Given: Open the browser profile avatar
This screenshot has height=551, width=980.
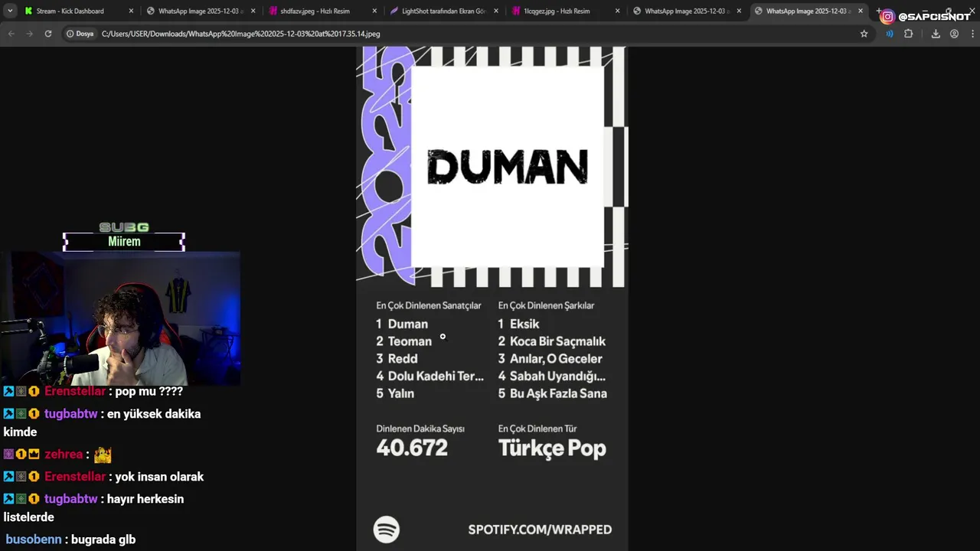Looking at the screenshot, I should 954,34.
